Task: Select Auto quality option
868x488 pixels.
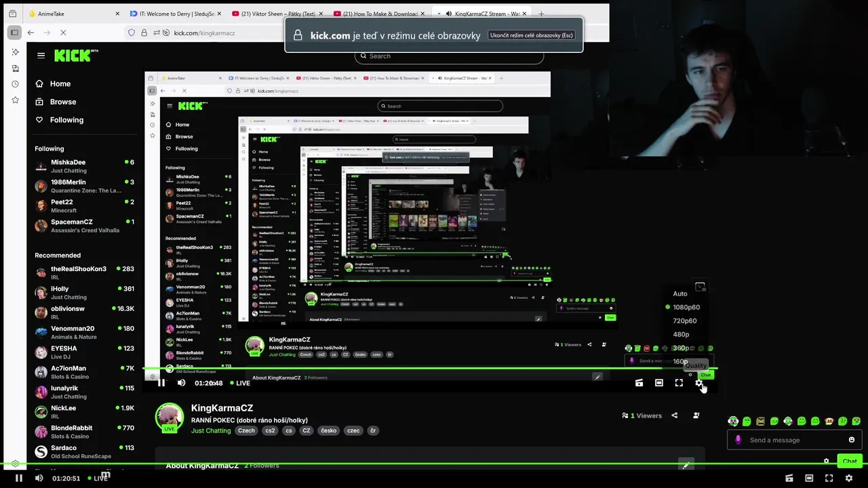Action: coord(680,293)
